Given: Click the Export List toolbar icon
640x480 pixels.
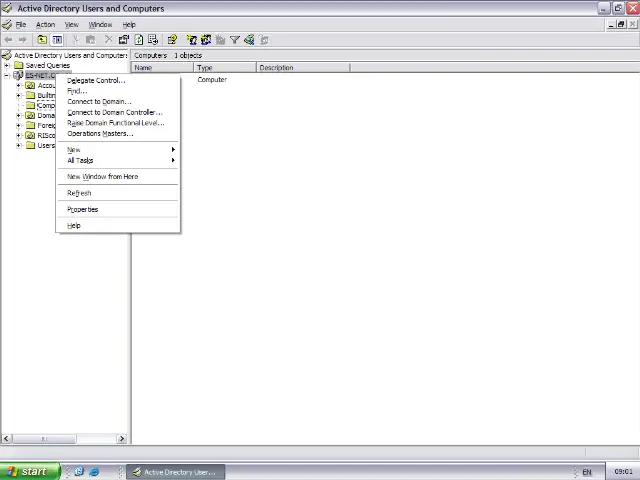Looking at the screenshot, I should coord(153,40).
